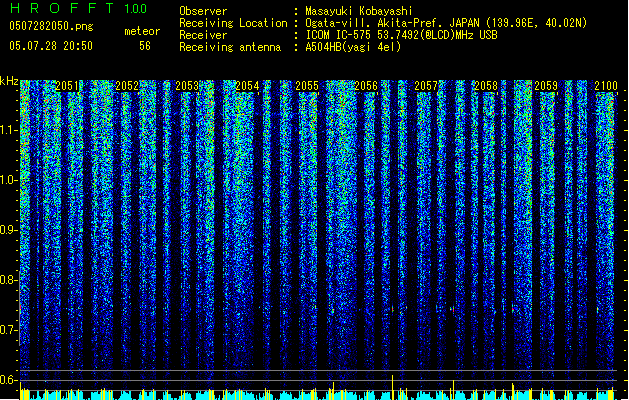Click the A504HB(yagi 4el) antenna text
This screenshot has width=629, height=400.
353,47
